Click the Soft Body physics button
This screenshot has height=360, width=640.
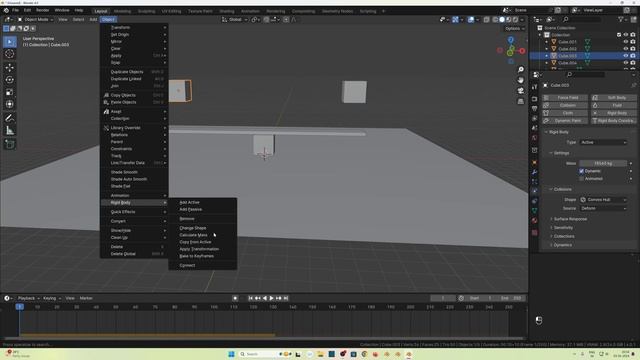(x=613, y=98)
